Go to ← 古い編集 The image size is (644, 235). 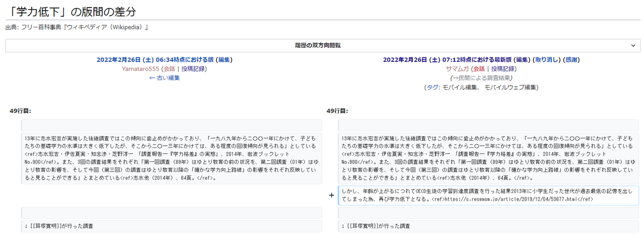tap(164, 78)
